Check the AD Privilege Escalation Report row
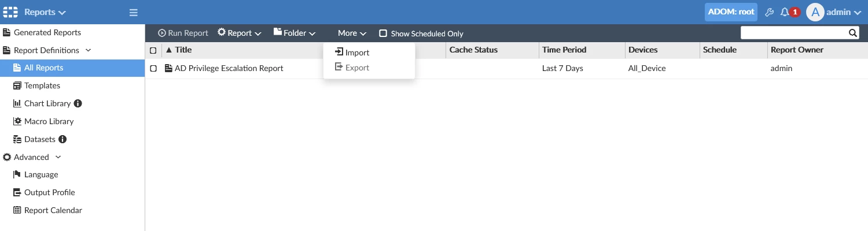 pos(153,69)
